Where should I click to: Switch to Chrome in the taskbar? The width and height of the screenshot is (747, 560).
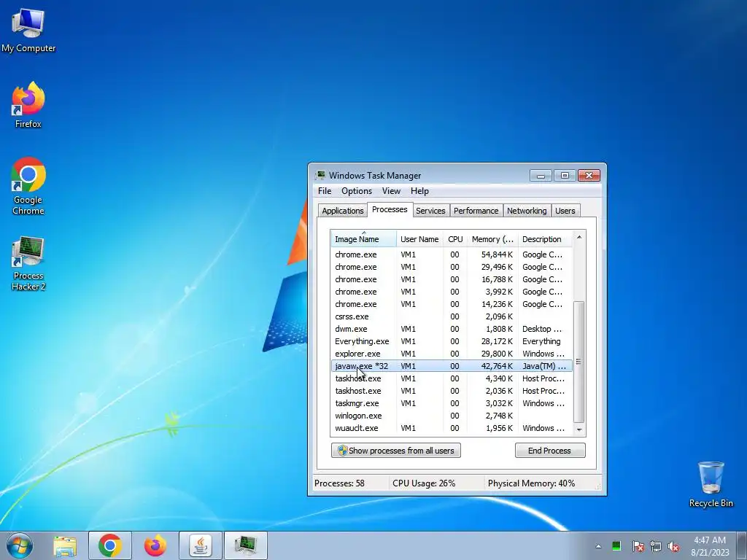point(110,545)
